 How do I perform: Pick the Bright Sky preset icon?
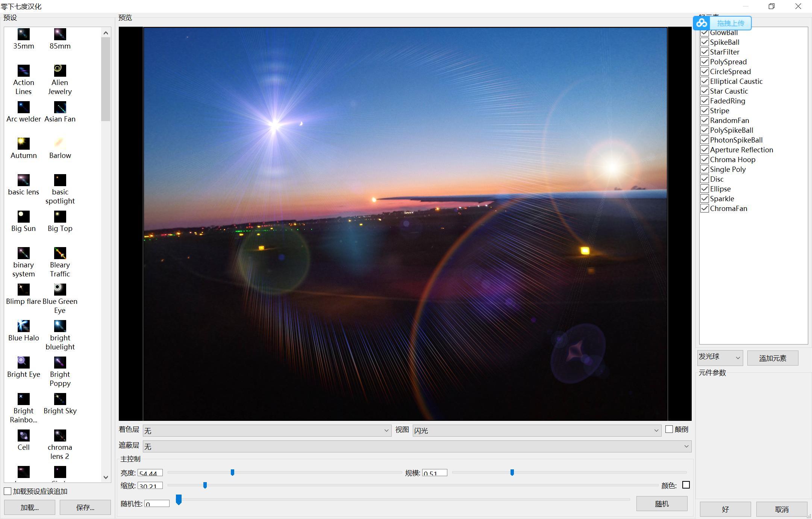pos(60,399)
